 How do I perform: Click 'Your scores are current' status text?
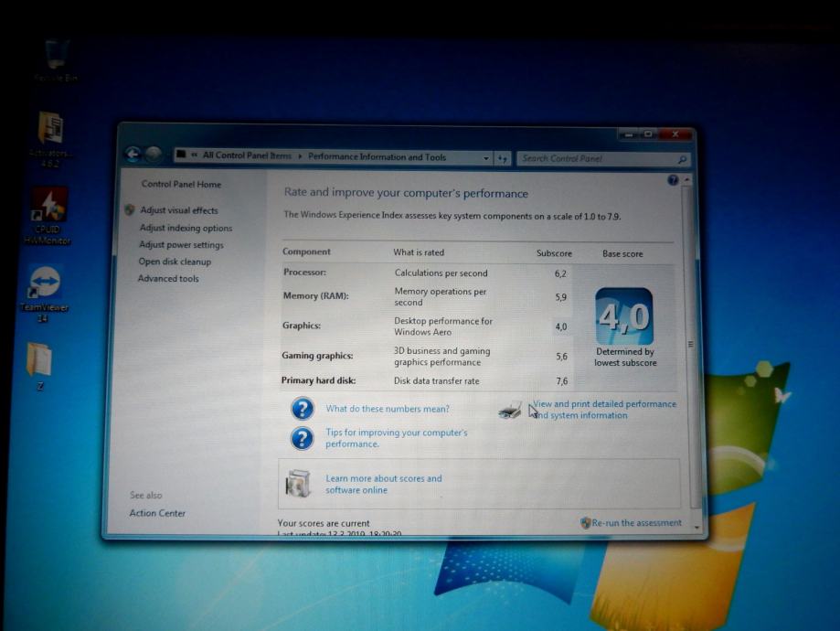tap(324, 523)
